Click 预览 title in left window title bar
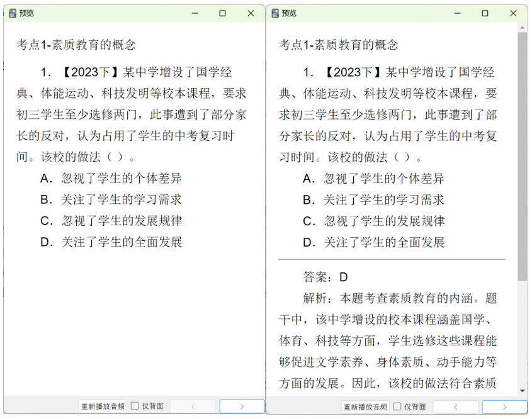 [26, 13]
